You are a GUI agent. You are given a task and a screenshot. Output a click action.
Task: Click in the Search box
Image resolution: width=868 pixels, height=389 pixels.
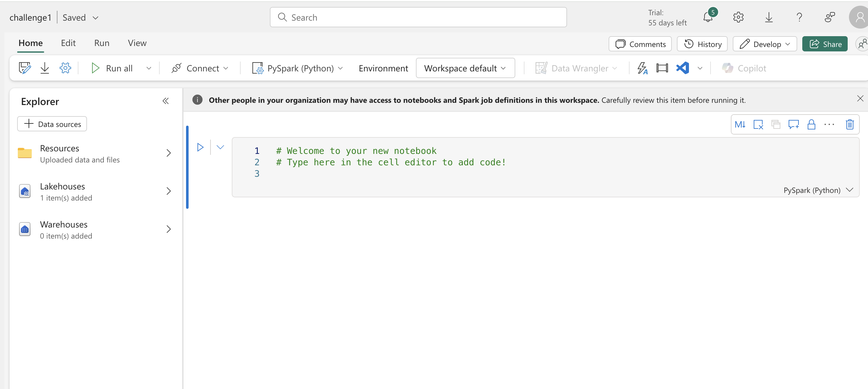[418, 17]
